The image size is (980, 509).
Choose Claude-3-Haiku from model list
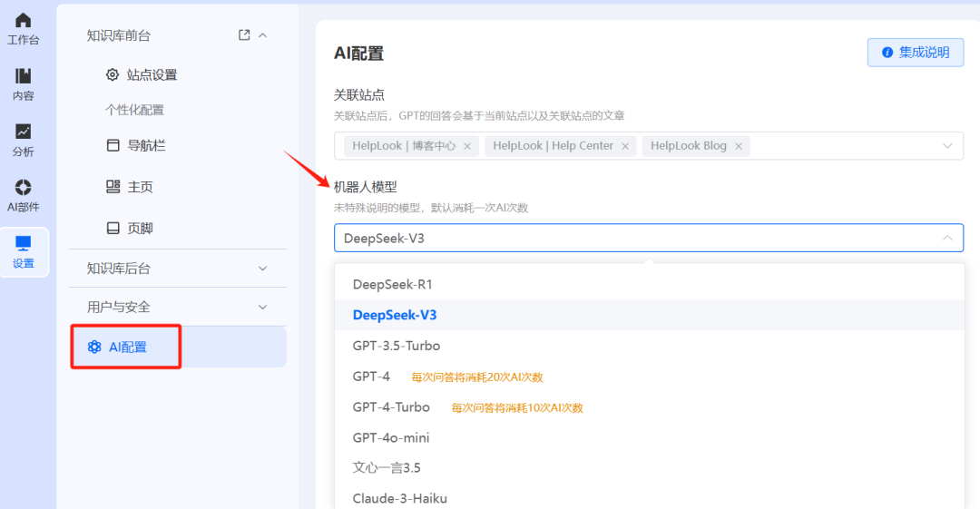click(x=650, y=498)
